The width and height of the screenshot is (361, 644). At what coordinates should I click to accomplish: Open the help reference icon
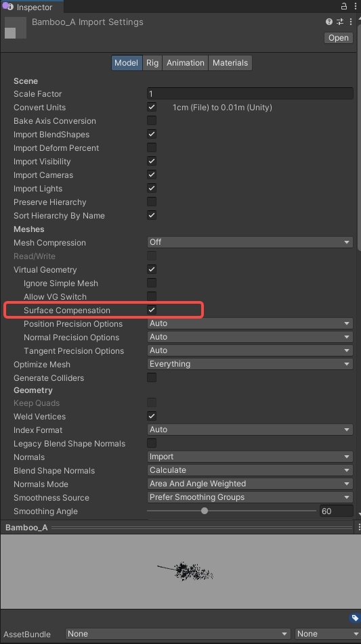pos(329,22)
